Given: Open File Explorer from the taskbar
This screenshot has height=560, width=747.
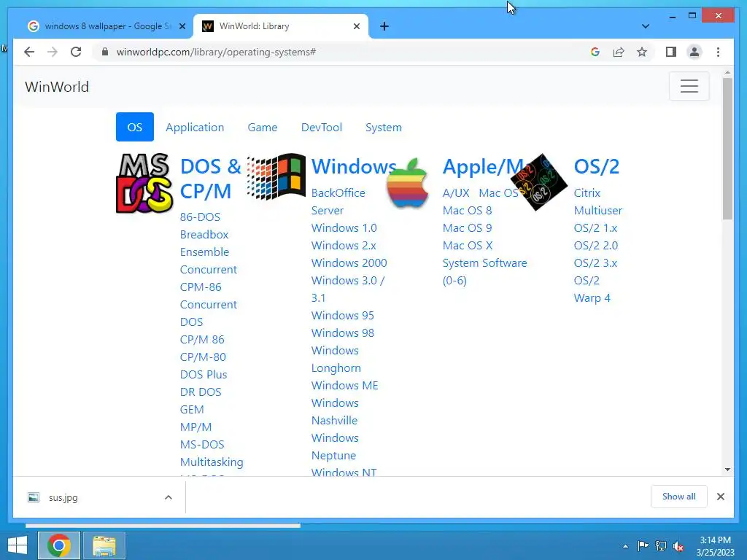Looking at the screenshot, I should (104, 545).
